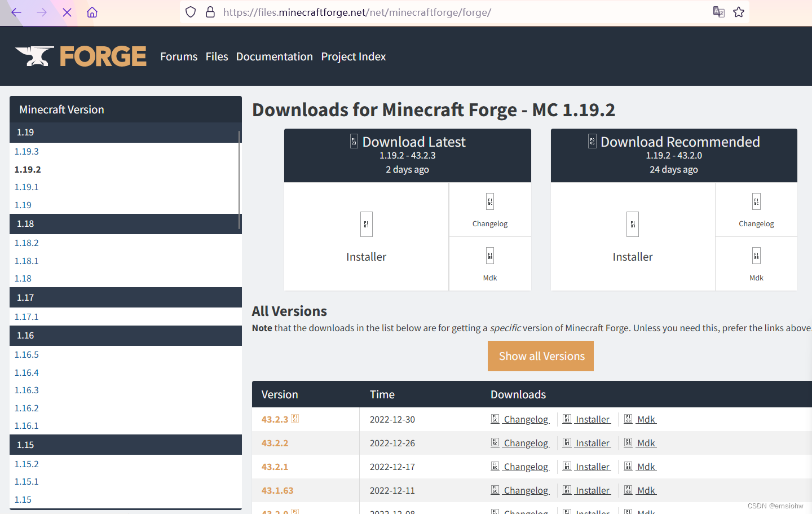Screen dimensions: 812x514
Task: Open the browser home page icon
Action: tap(92, 12)
